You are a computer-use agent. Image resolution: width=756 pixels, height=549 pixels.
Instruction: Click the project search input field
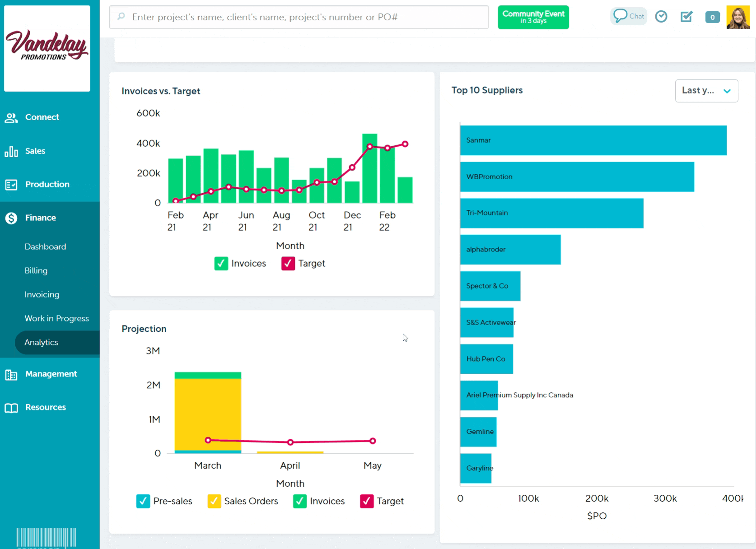299,17
